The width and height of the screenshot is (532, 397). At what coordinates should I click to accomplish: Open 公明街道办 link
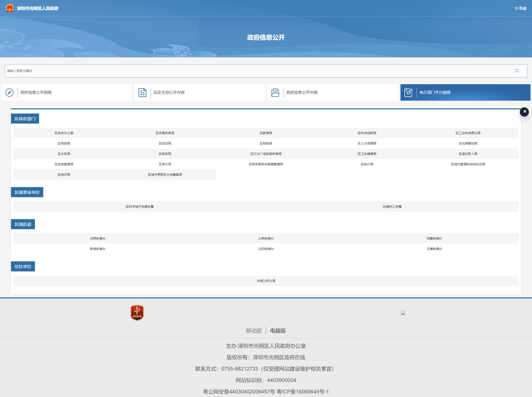[266, 238]
